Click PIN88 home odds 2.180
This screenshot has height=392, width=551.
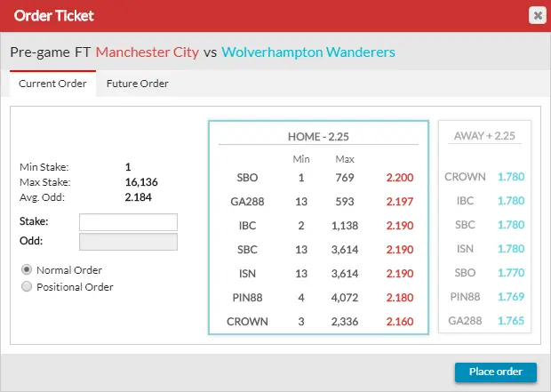[x=400, y=298]
